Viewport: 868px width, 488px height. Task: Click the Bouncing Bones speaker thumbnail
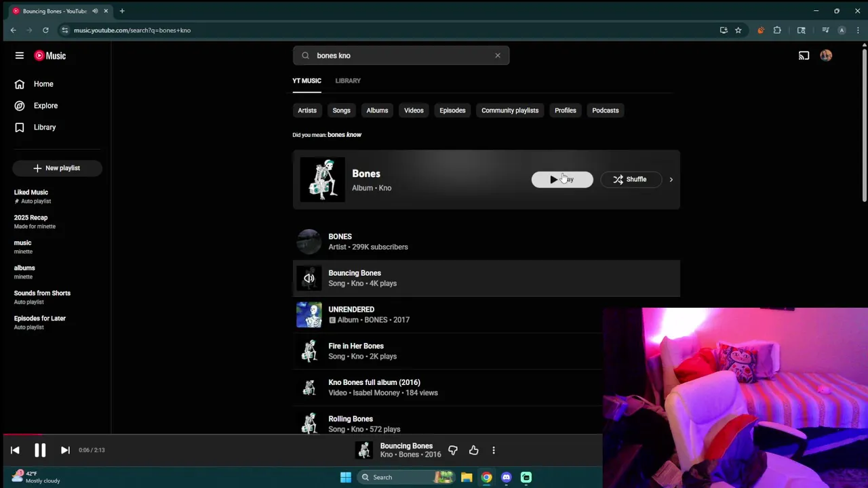[309, 278]
